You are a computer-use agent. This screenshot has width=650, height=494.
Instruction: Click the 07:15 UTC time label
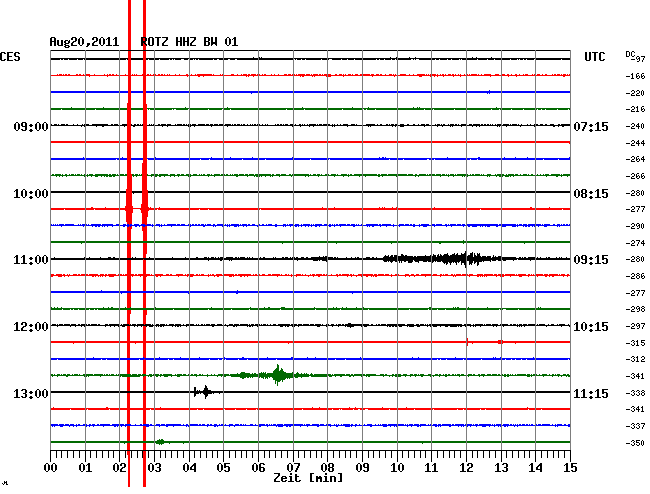coord(591,126)
